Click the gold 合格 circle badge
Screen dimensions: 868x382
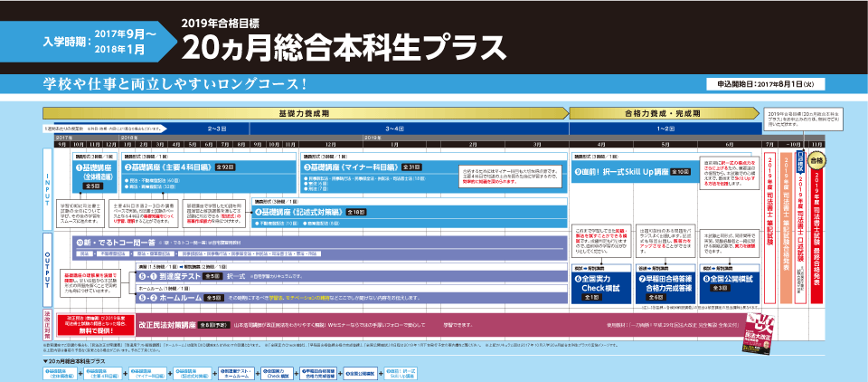click(816, 160)
